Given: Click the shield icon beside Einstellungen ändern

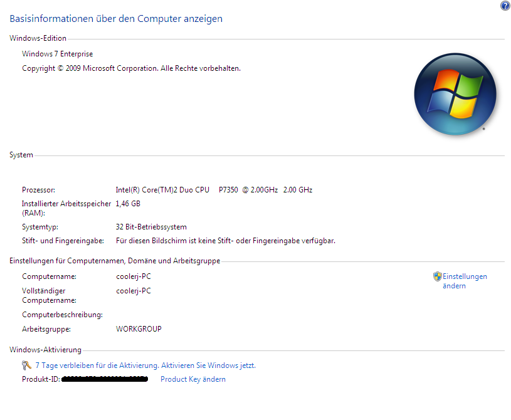Looking at the screenshot, I should [438, 276].
